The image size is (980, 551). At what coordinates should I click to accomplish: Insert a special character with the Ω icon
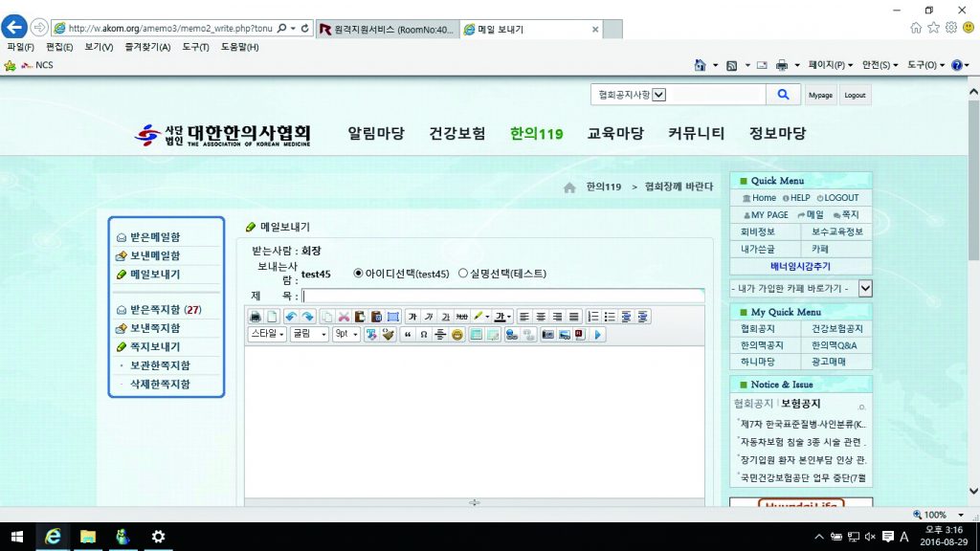(423, 333)
